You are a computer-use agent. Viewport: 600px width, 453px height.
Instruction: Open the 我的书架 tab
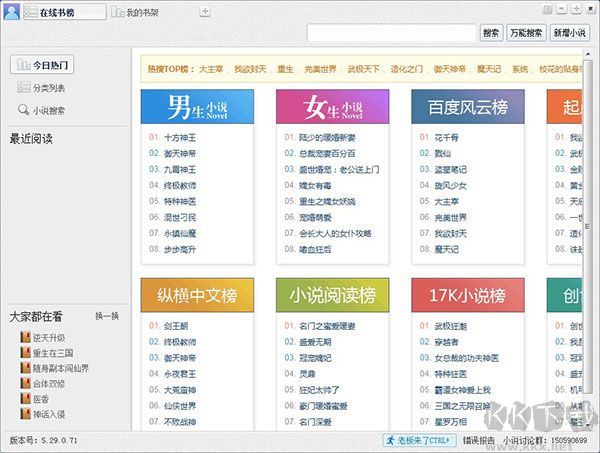(135, 13)
